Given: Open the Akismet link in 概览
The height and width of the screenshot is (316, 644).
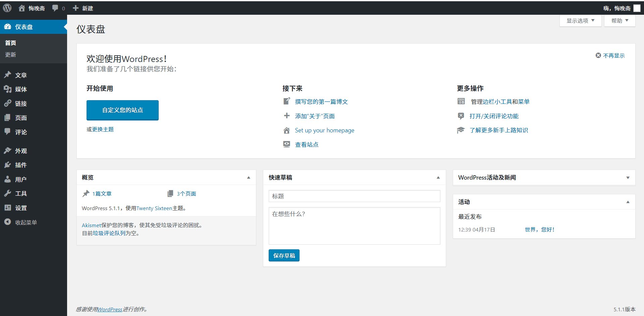Looking at the screenshot, I should [x=91, y=225].
